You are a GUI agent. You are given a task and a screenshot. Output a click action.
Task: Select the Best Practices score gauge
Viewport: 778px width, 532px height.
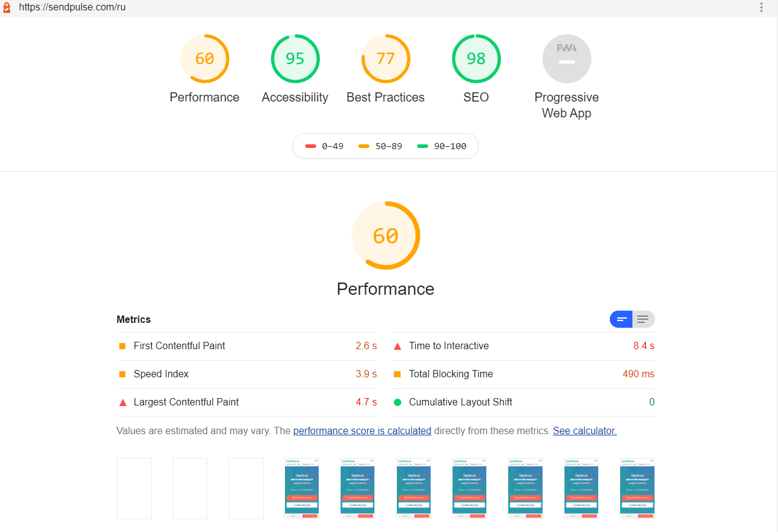click(385, 59)
